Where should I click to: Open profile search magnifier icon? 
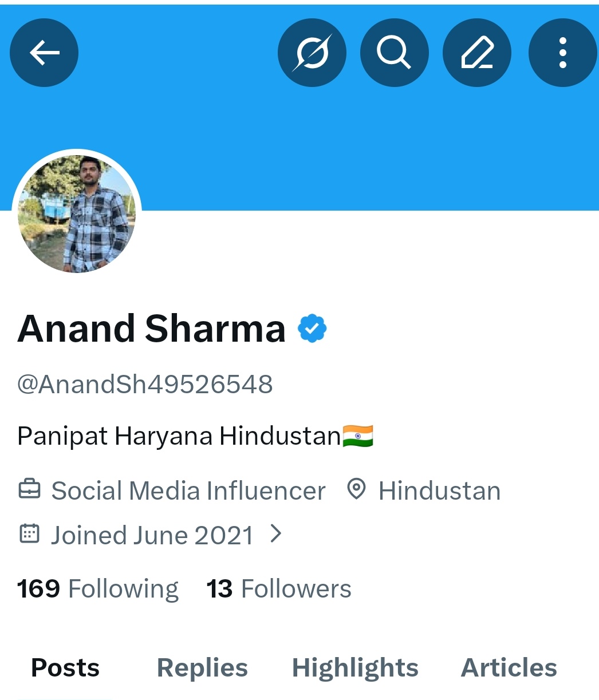click(x=395, y=53)
